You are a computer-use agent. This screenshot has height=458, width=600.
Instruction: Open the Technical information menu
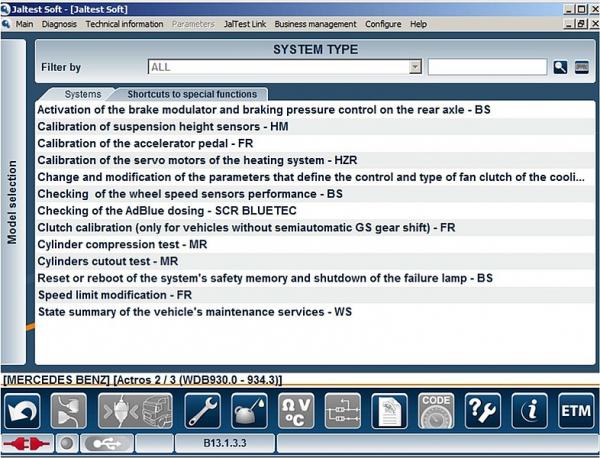tap(124, 24)
